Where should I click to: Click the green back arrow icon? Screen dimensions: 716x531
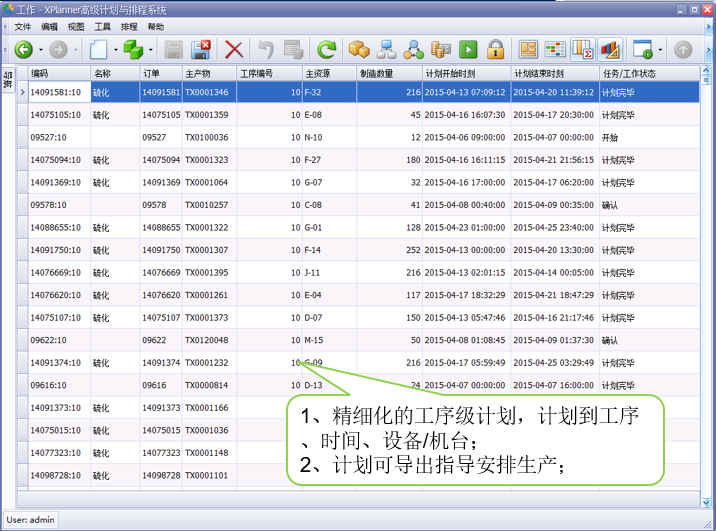pyautogui.click(x=23, y=49)
